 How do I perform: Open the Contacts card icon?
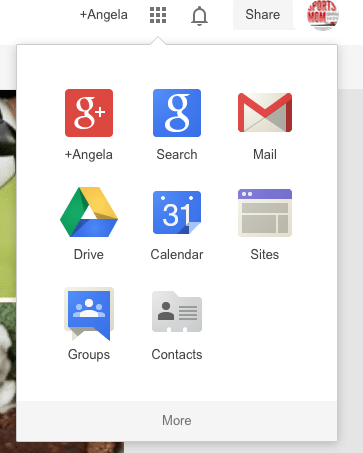coord(177,312)
